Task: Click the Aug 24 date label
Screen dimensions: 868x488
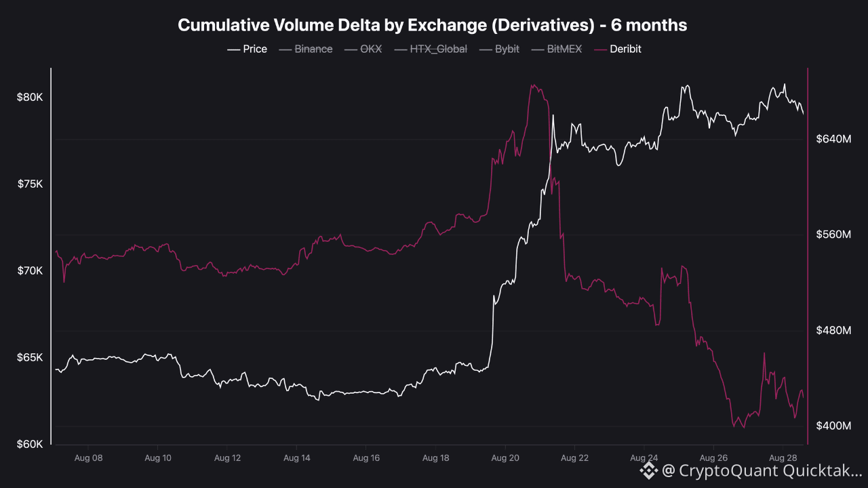Action: click(644, 458)
